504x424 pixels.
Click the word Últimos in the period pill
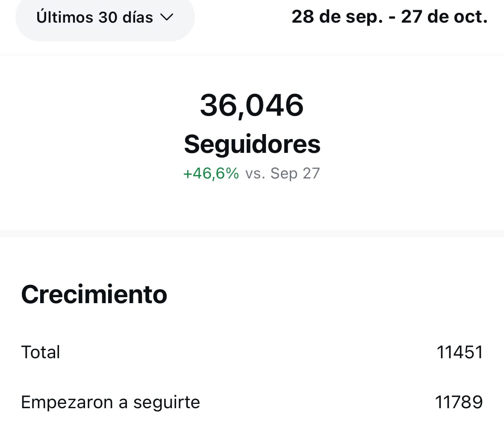click(x=65, y=18)
